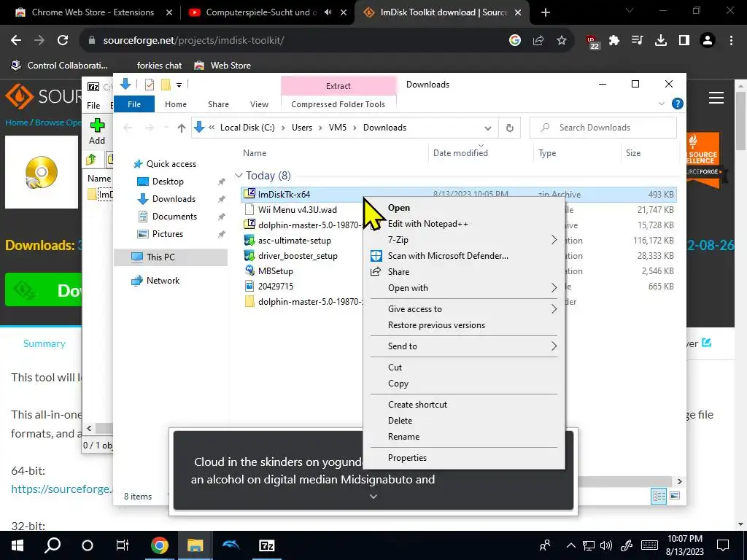
Task: Open forkies chat bookmark
Action: [x=159, y=65]
